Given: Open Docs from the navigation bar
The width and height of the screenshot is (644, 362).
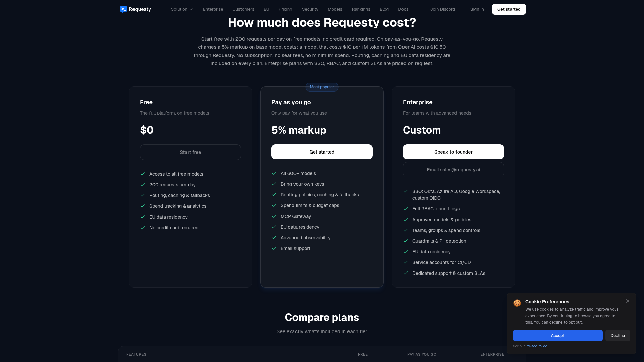Looking at the screenshot, I should pyautogui.click(x=403, y=9).
